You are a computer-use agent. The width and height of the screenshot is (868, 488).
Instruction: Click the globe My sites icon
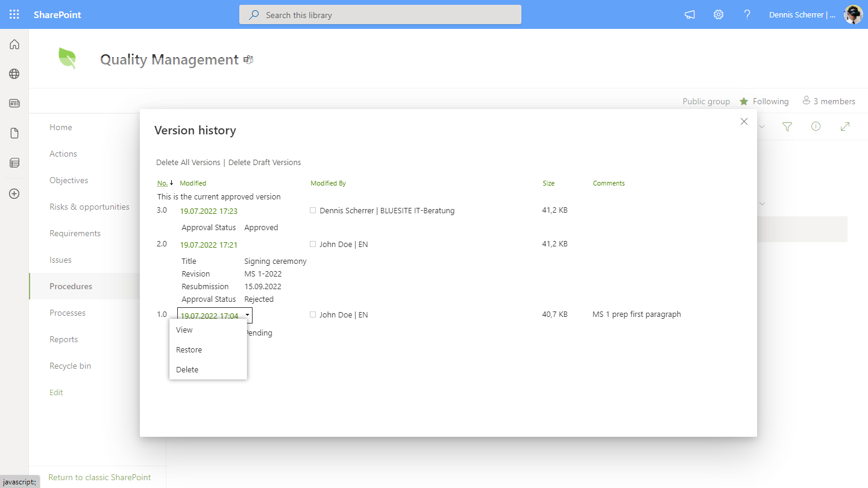pos(14,74)
